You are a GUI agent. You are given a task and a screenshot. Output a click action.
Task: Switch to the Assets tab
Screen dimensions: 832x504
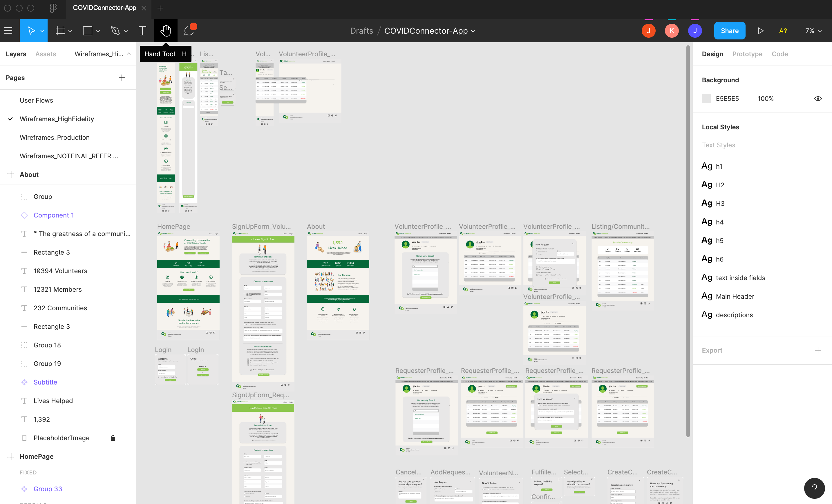pyautogui.click(x=46, y=54)
